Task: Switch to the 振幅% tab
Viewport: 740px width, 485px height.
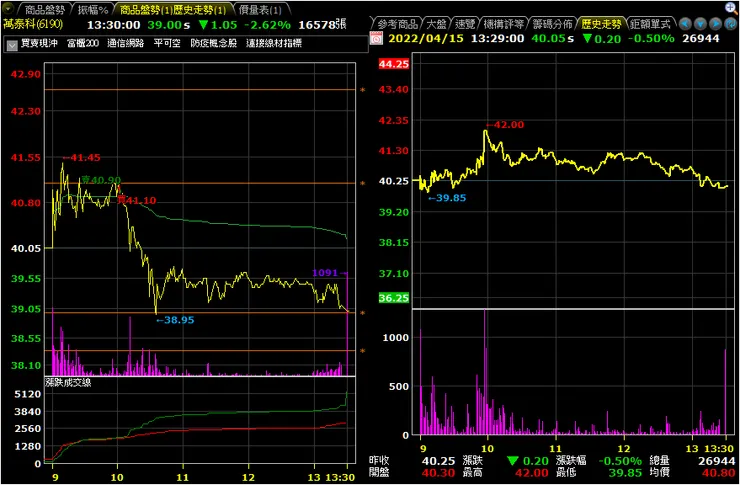Action: tap(93, 9)
